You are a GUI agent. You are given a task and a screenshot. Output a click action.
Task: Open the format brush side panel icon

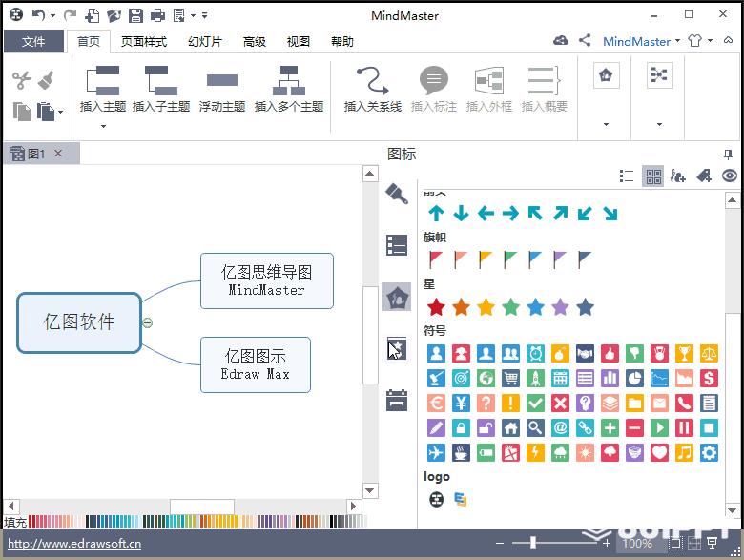[x=397, y=194]
